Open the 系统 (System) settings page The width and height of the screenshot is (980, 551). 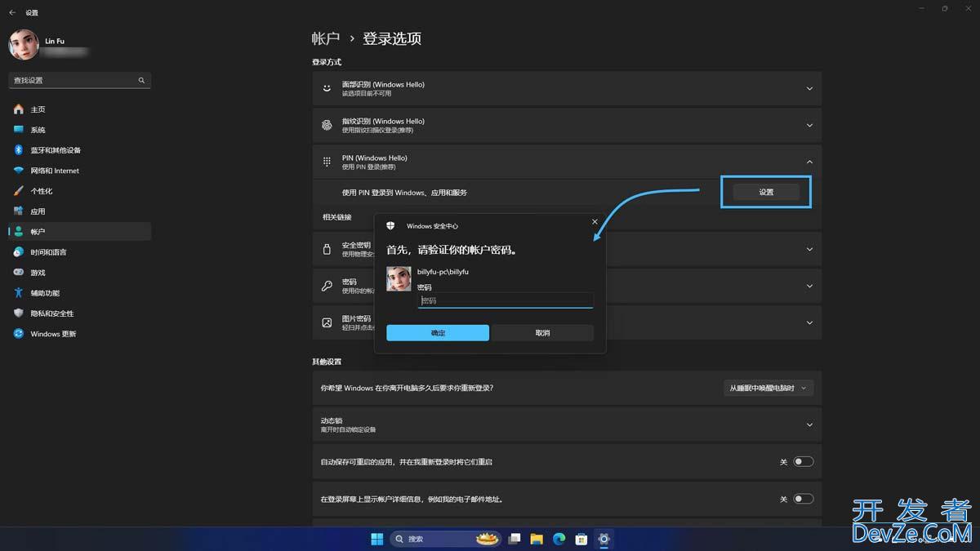point(79,130)
